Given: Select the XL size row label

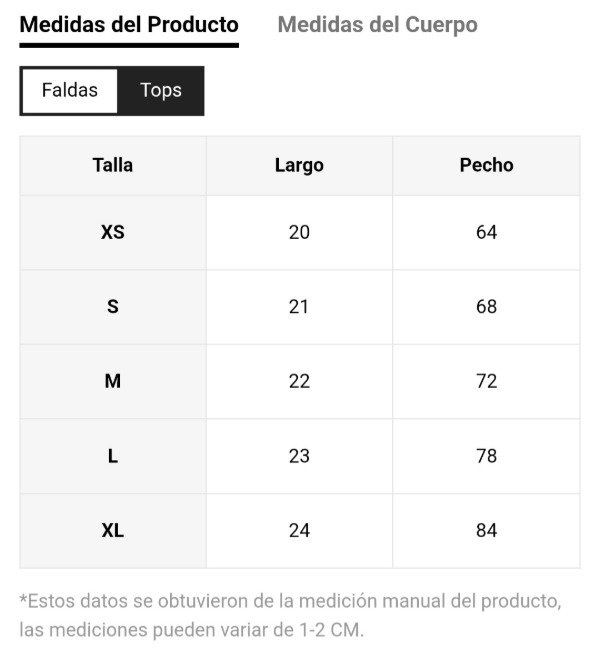Looking at the screenshot, I should (x=113, y=530).
